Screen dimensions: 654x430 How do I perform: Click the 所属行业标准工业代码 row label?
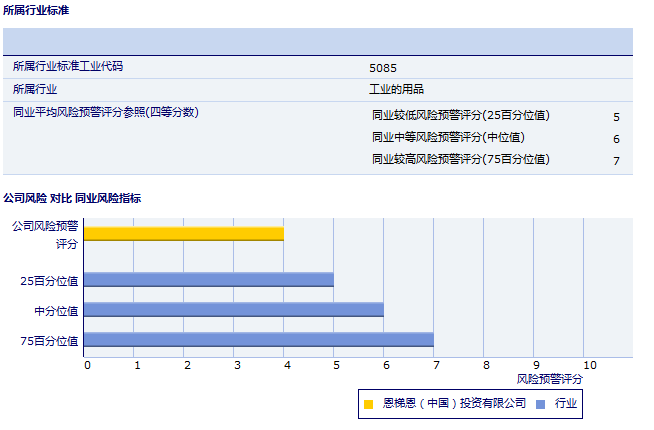72,67
